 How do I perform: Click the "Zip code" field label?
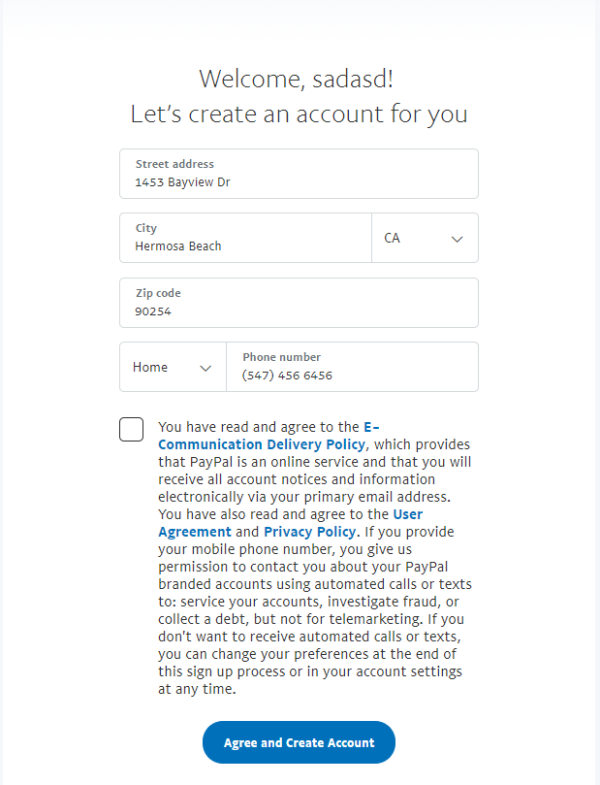[158, 293]
